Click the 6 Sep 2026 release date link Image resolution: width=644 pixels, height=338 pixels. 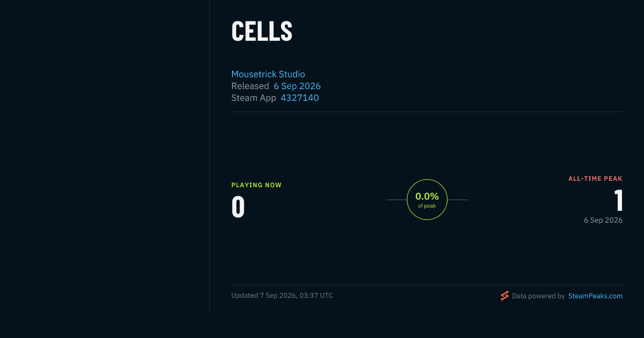(297, 86)
